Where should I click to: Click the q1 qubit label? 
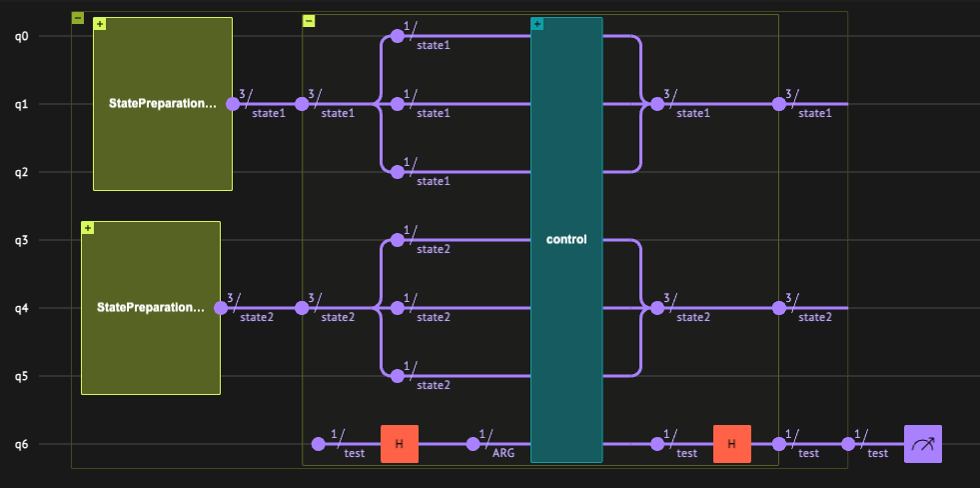point(22,104)
